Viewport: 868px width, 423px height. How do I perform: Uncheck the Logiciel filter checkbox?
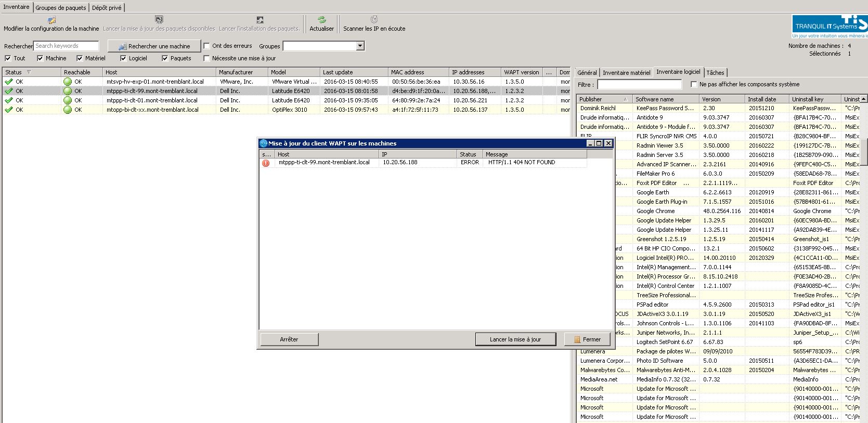pyautogui.click(x=123, y=58)
